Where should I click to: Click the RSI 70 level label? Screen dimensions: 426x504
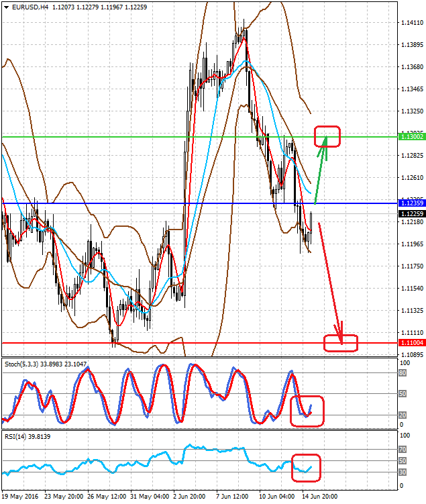coord(403,450)
